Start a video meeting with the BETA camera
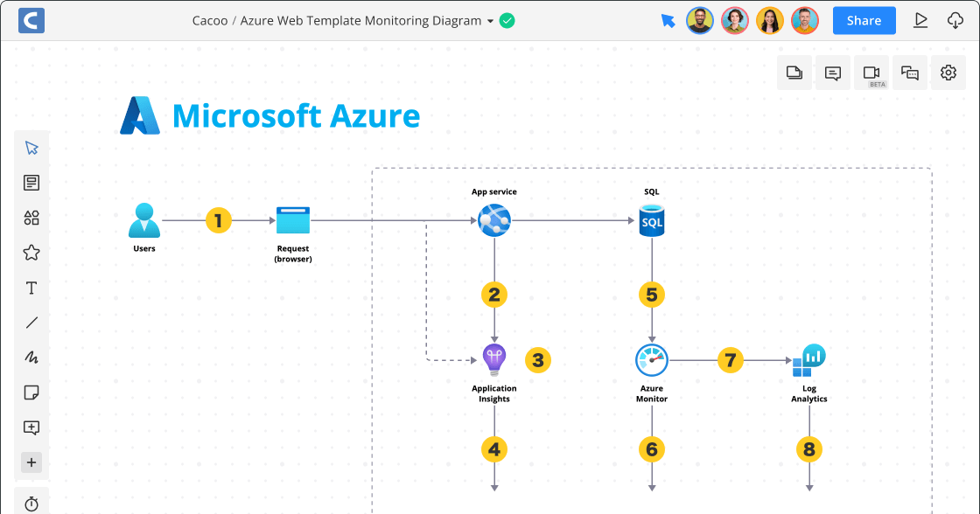 tap(871, 73)
